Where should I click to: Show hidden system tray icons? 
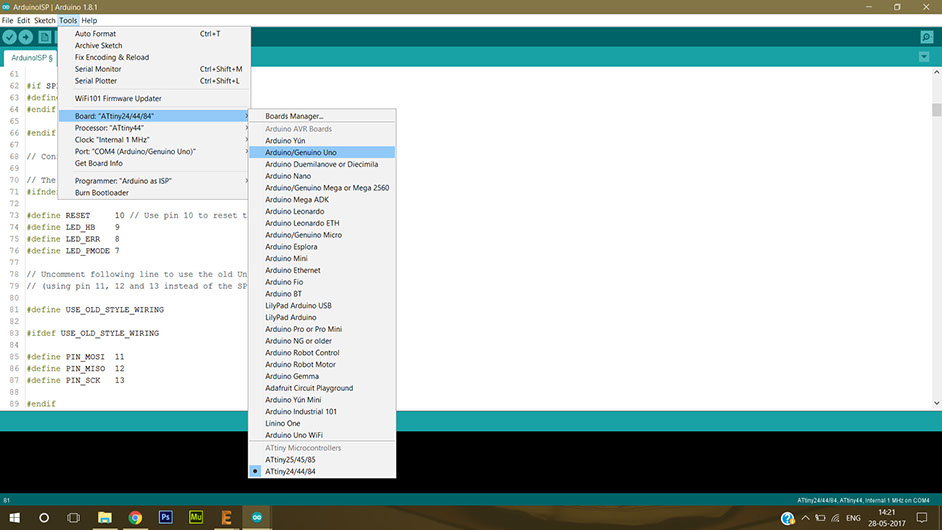[805, 518]
